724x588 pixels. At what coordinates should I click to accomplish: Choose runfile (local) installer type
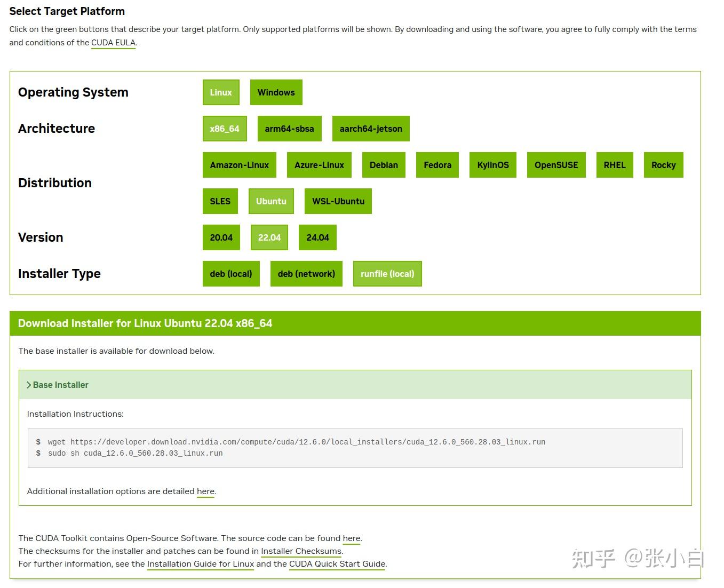(387, 274)
